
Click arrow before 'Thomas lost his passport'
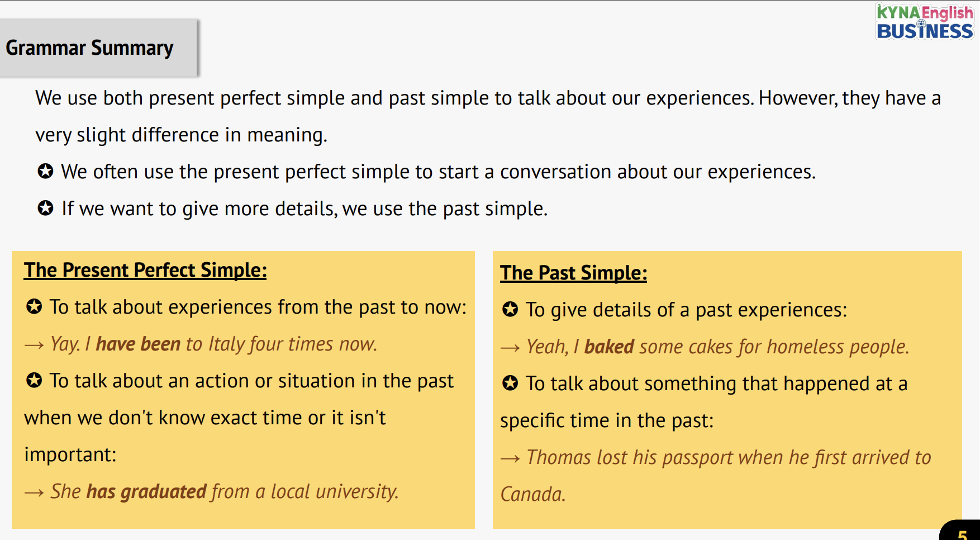click(510, 458)
